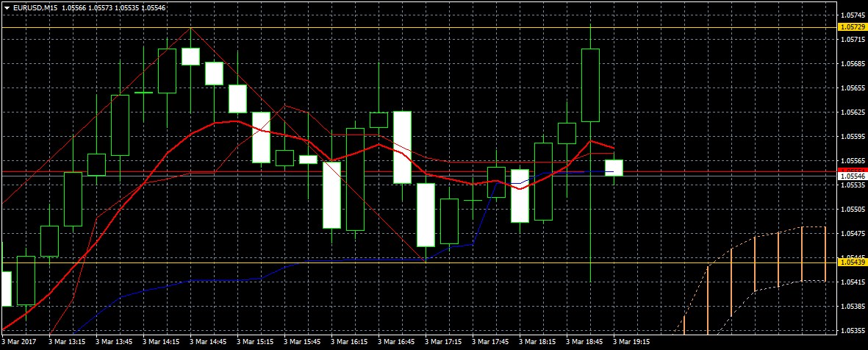This screenshot has width=868, height=350.
Task: Click the 1.05595 value on price axis
Action: pos(853,136)
